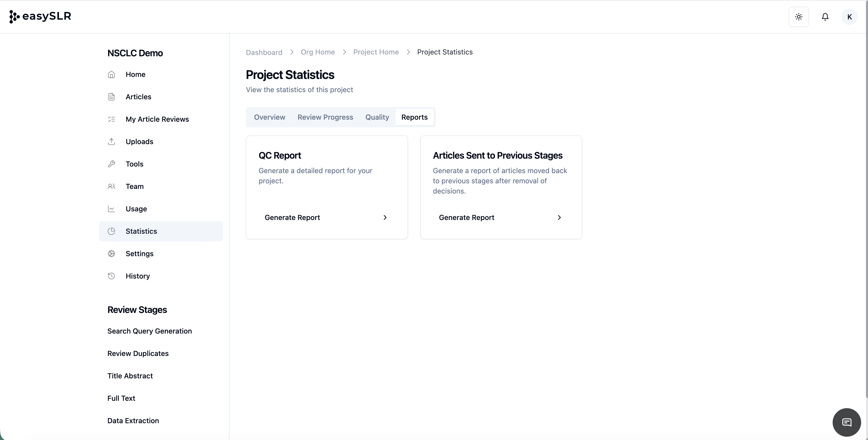Select the Quality tab
868x440 pixels.
pos(377,117)
